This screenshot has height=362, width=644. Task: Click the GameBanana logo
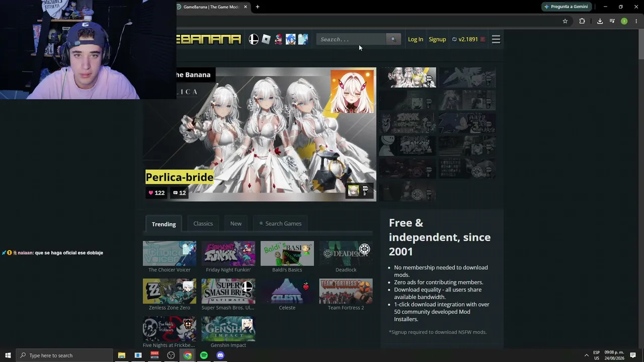coord(209,39)
